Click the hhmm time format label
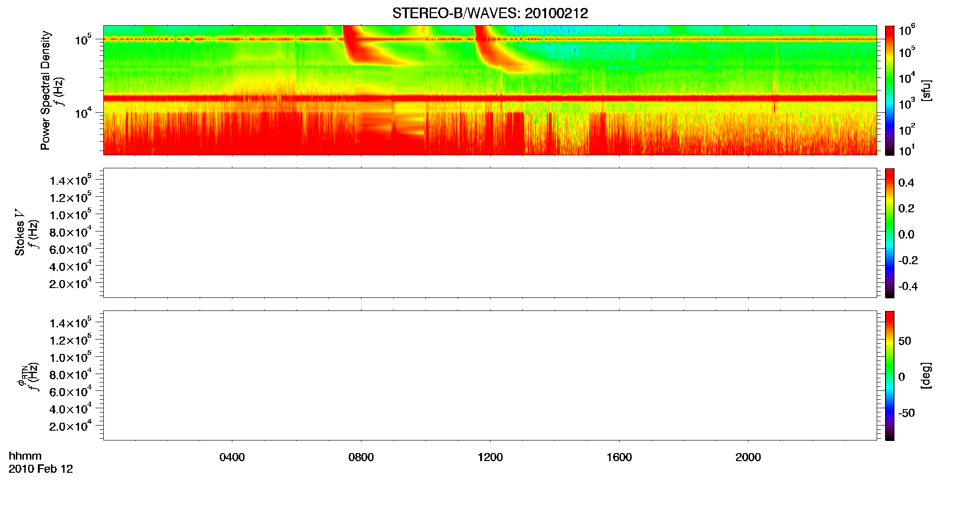 [25, 456]
